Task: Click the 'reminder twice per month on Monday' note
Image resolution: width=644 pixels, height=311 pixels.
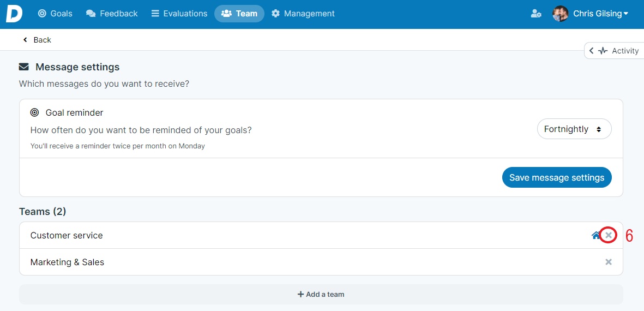Action: coord(117,146)
